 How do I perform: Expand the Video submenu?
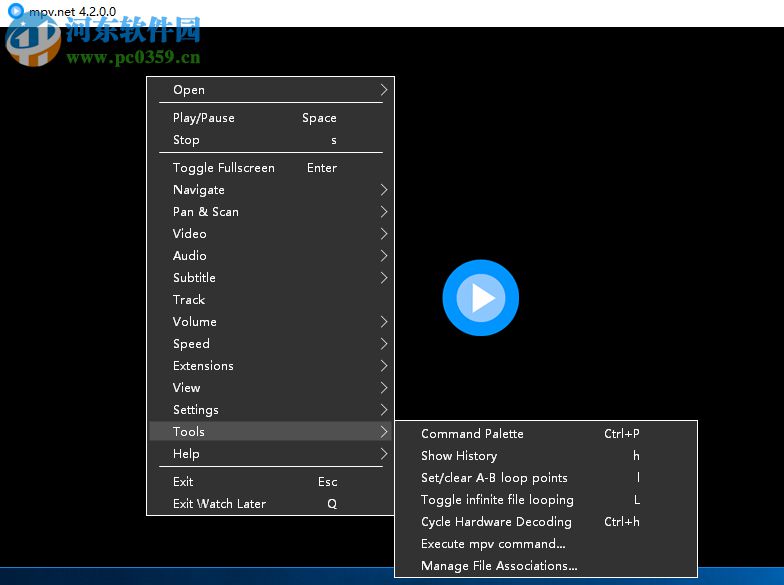pos(270,234)
